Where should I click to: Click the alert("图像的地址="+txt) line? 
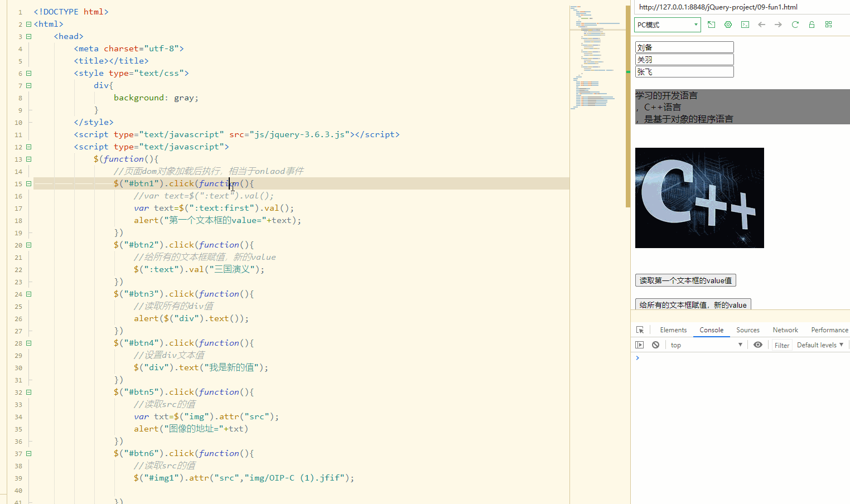tap(191, 429)
